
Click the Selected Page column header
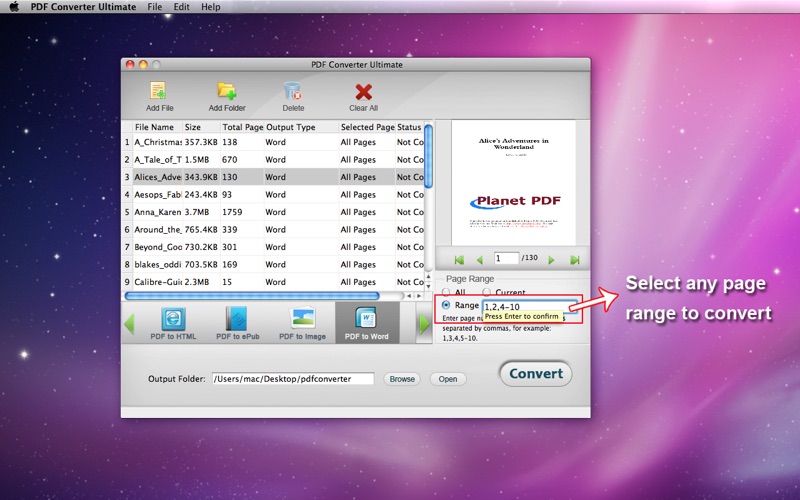tap(367, 127)
